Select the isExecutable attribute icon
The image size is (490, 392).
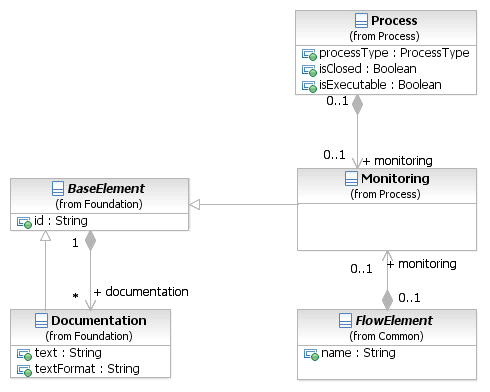309,86
